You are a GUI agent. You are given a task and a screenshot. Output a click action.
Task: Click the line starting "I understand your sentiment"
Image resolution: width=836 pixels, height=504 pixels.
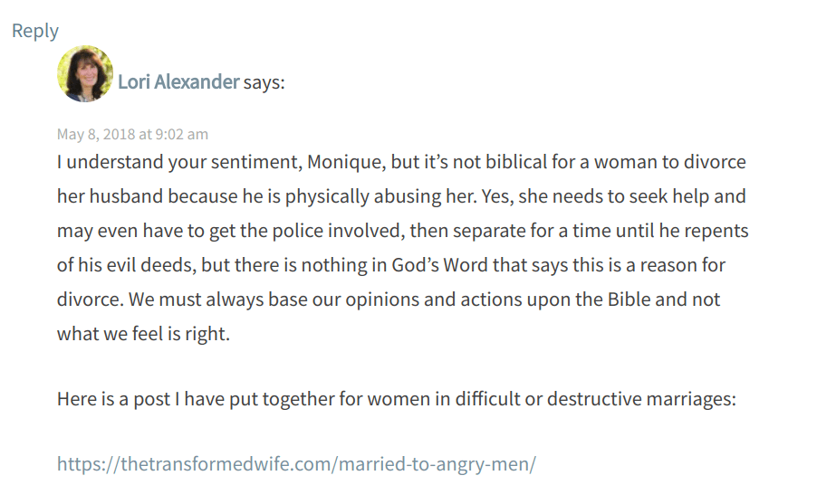tap(401, 163)
